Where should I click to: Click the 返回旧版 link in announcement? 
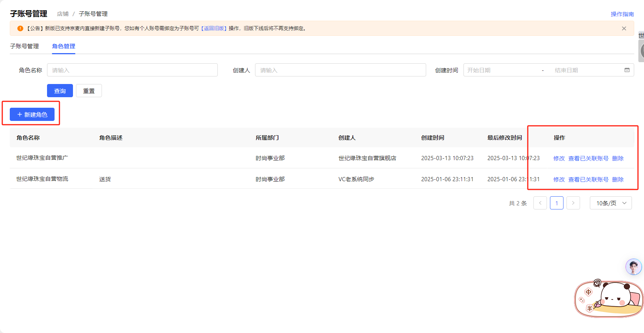(x=214, y=29)
